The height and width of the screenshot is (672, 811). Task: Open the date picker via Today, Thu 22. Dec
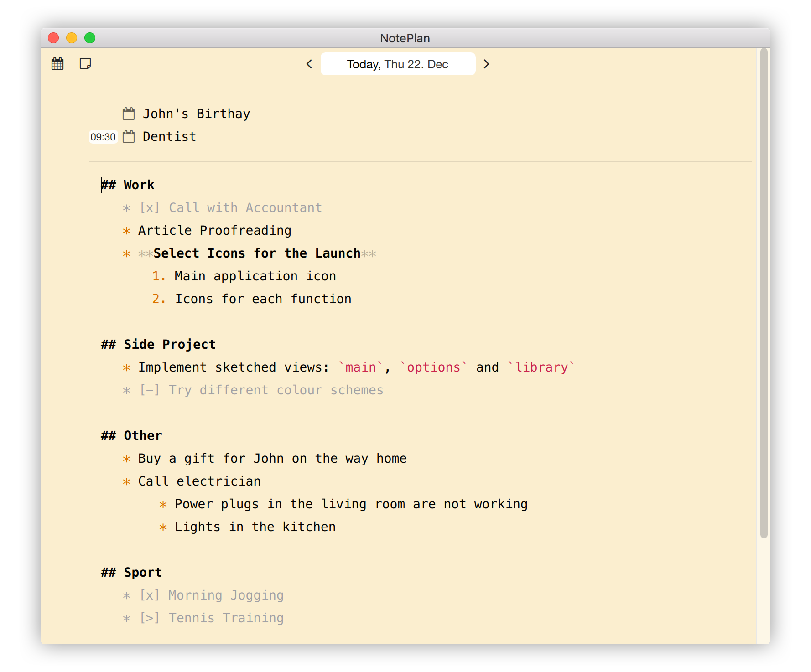tap(397, 64)
